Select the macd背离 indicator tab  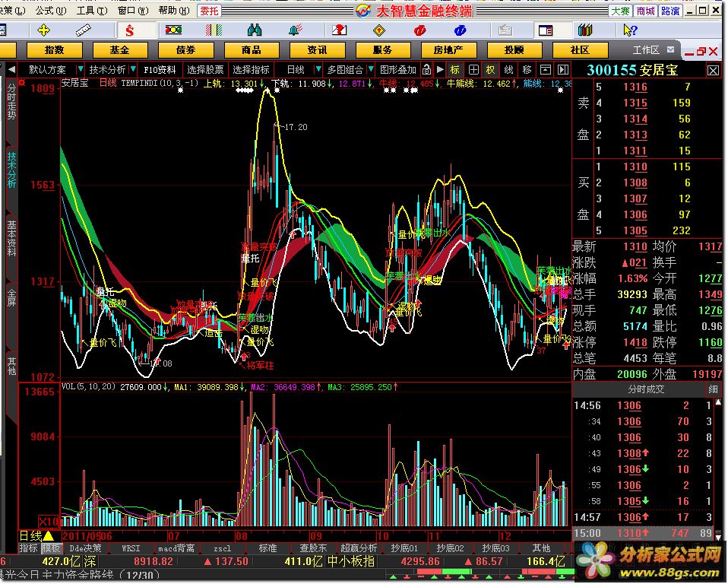click(x=176, y=548)
